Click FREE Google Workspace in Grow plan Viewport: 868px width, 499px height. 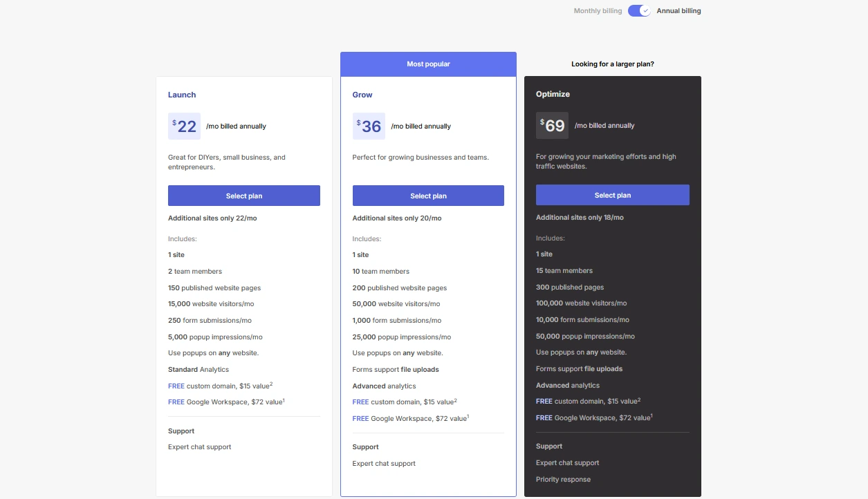tap(411, 419)
